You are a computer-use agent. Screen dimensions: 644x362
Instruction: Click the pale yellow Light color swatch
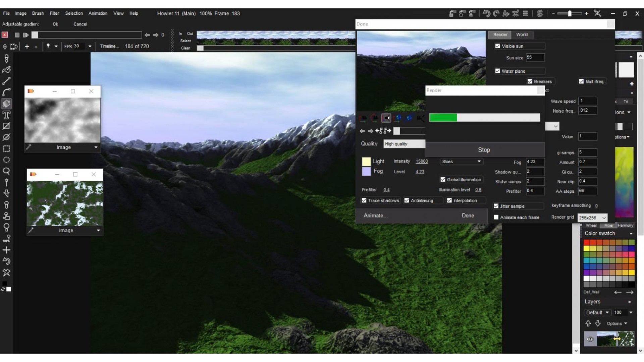pos(366,162)
